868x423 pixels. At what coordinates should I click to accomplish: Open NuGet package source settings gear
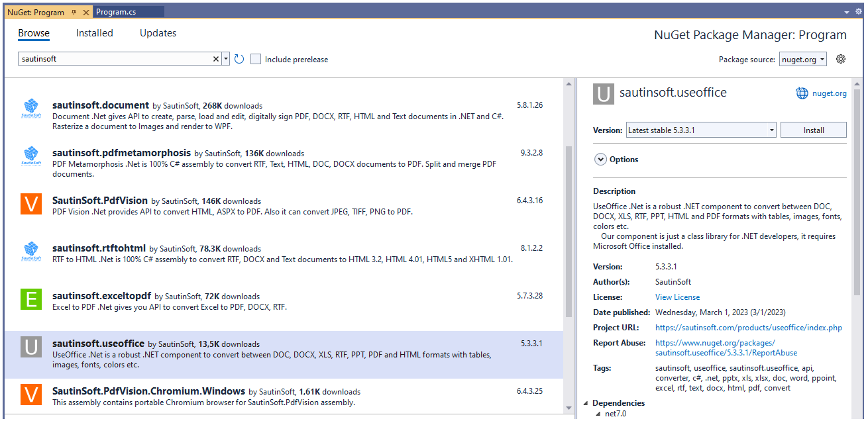coord(840,58)
